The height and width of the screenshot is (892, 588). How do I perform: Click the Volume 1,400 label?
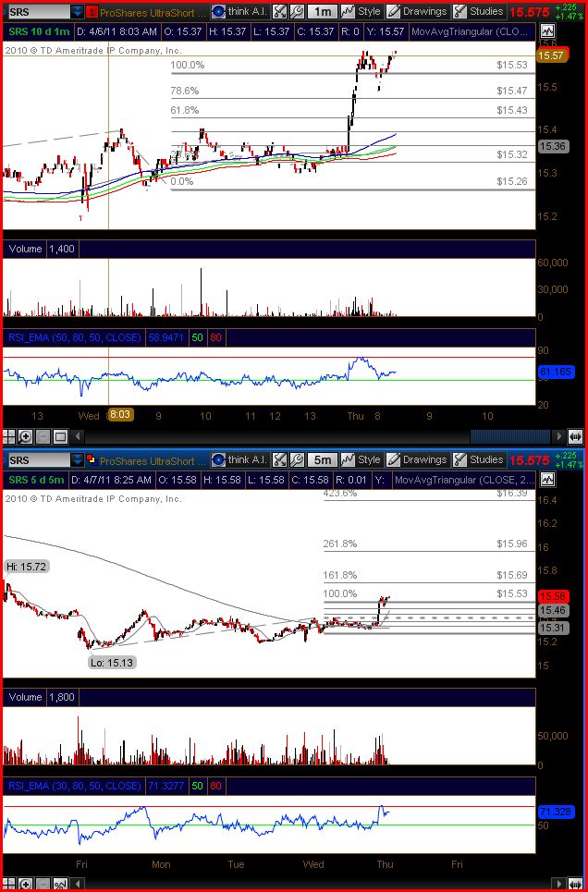click(x=42, y=249)
